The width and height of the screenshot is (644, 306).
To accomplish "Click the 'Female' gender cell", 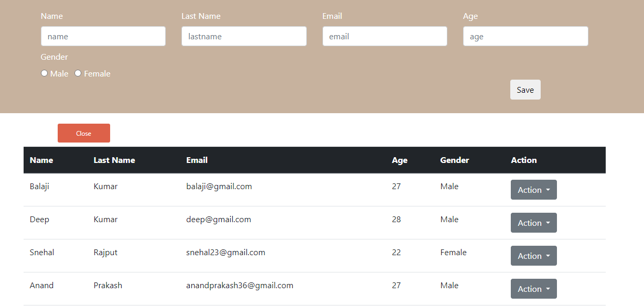I will click(453, 253).
